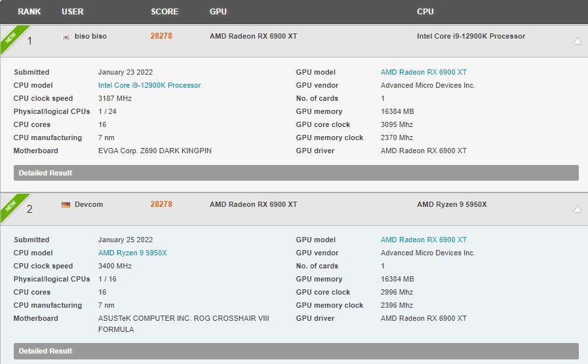The width and height of the screenshot is (588, 364).
Task: Sort by the GPU column header
Action: (x=218, y=12)
